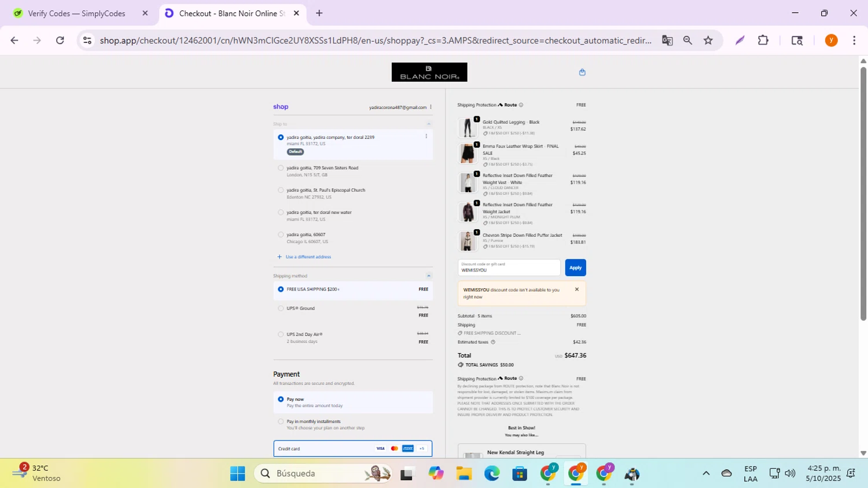Open the Chrome profile avatar
The height and width of the screenshot is (488, 868).
coord(832,41)
